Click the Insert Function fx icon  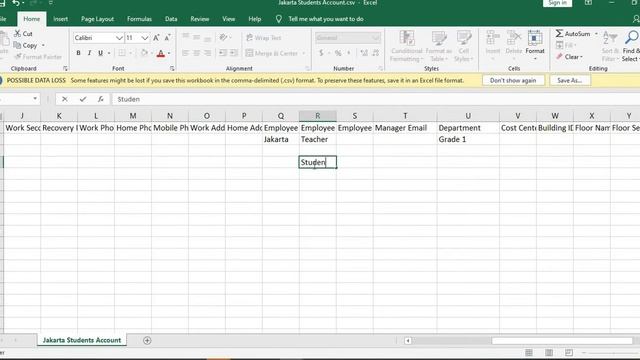coord(100,99)
